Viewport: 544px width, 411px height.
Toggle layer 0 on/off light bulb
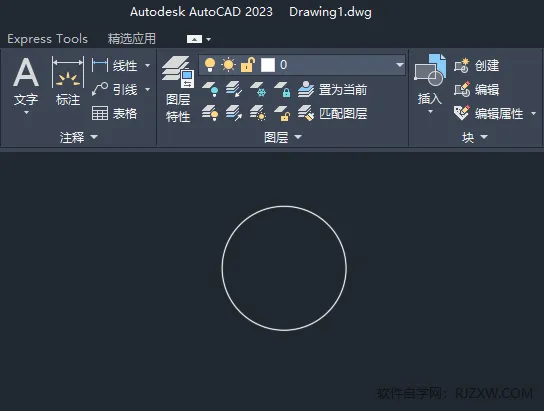click(210, 65)
